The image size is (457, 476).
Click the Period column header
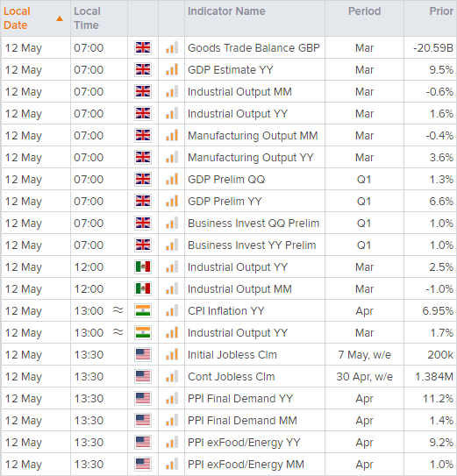[x=364, y=11]
